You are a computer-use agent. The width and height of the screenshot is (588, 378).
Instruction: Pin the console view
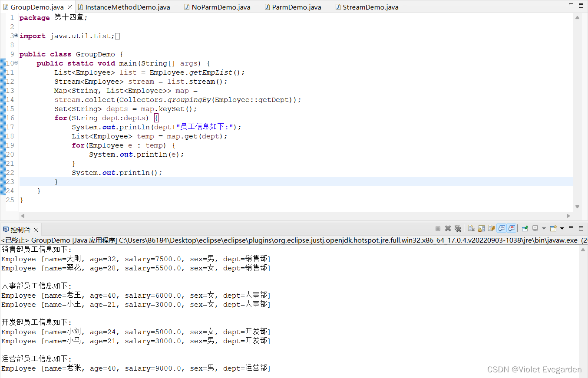point(524,229)
